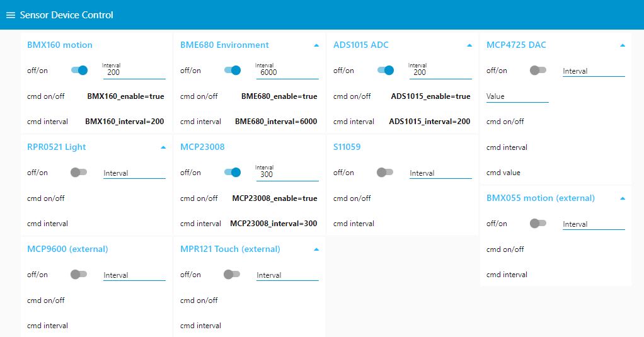Viewport: 644px width, 337px height.
Task: Focus the MPR121 Touch Interval field
Action: click(287, 275)
